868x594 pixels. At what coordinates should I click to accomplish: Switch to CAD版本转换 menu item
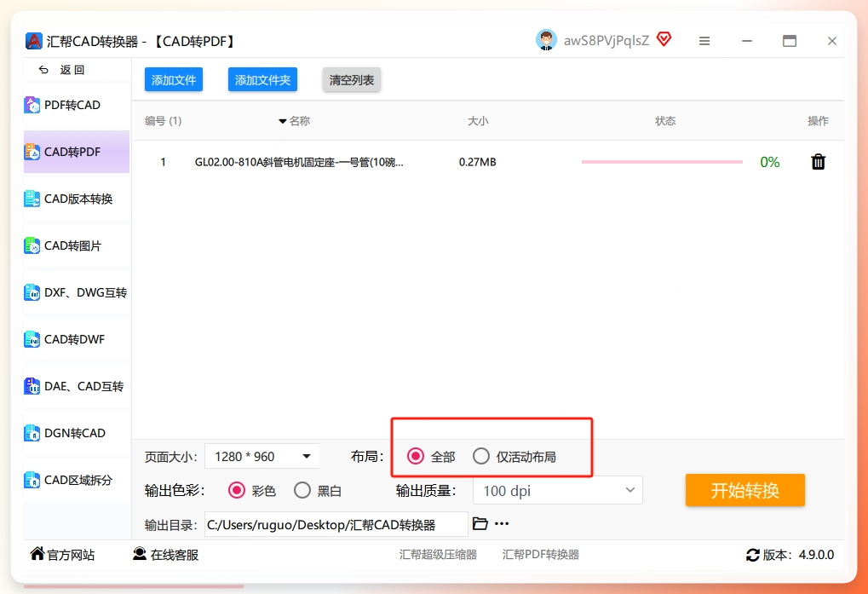tap(77, 199)
